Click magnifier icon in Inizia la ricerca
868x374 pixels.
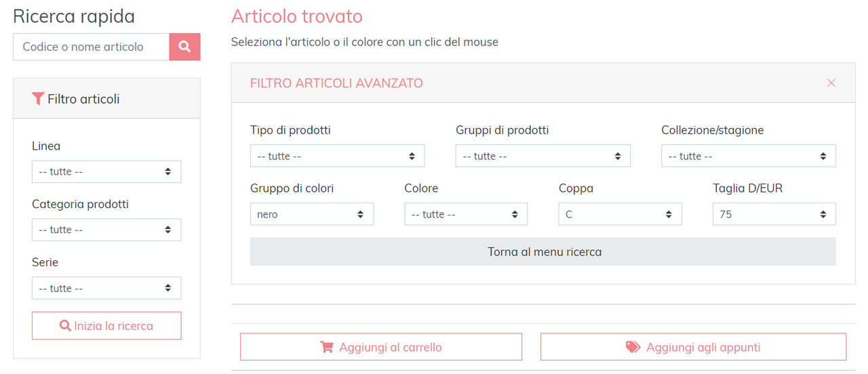point(65,326)
